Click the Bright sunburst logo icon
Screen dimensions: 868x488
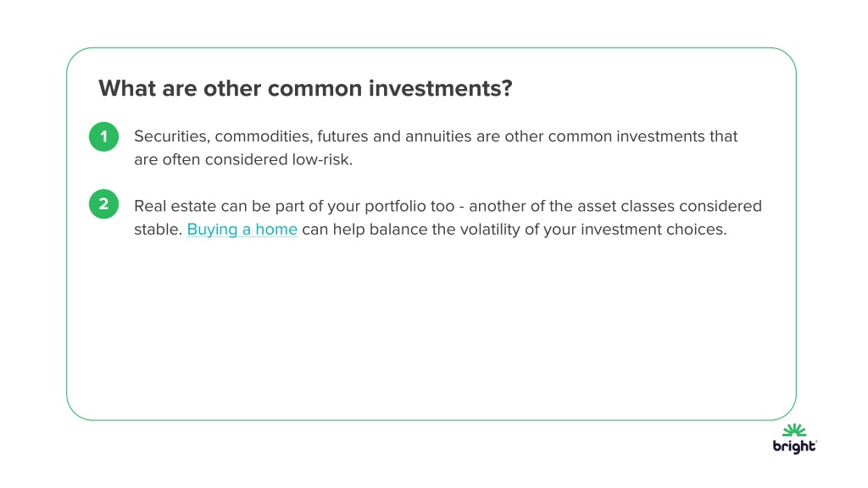click(x=794, y=430)
